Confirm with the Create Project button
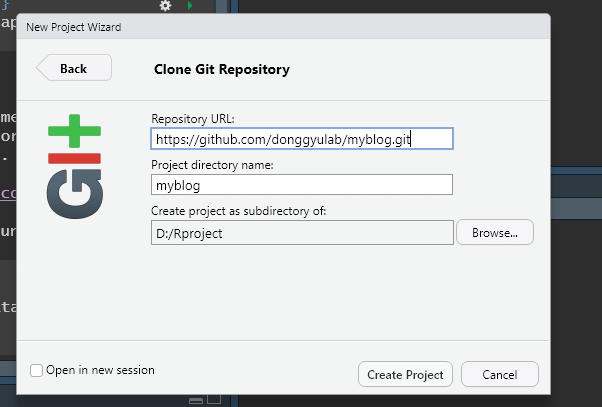The image size is (602, 407). coord(405,374)
